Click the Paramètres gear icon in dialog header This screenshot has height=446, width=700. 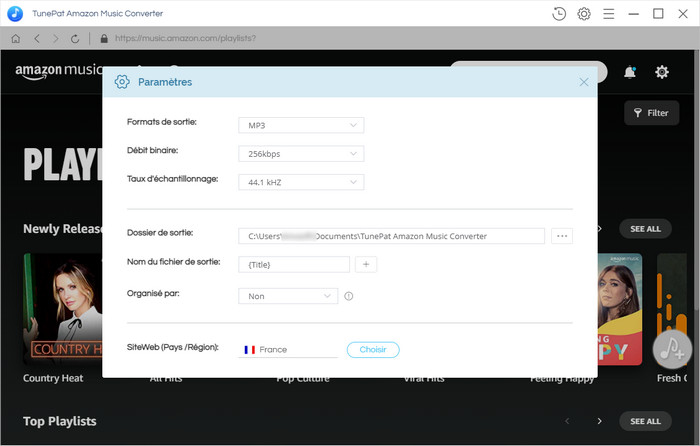tap(122, 82)
